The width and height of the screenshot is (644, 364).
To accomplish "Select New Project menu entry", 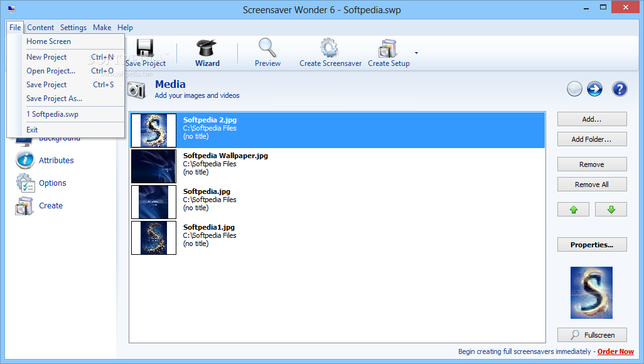I will click(x=66, y=57).
